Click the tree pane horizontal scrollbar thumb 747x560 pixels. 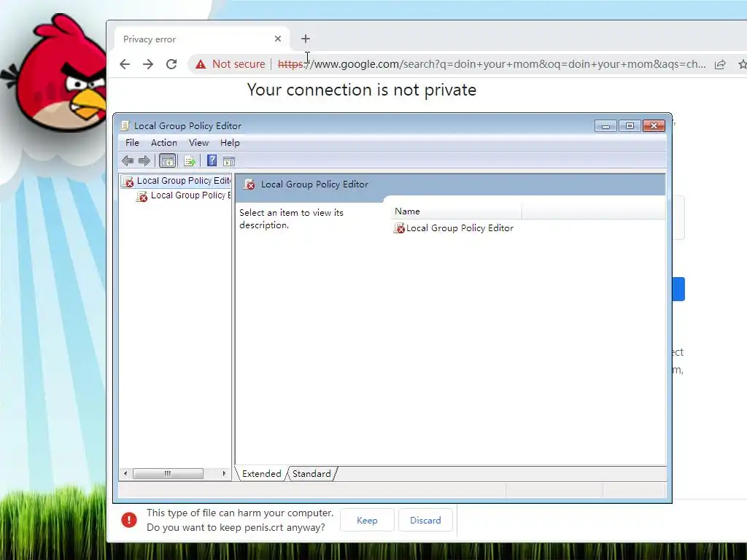168,473
